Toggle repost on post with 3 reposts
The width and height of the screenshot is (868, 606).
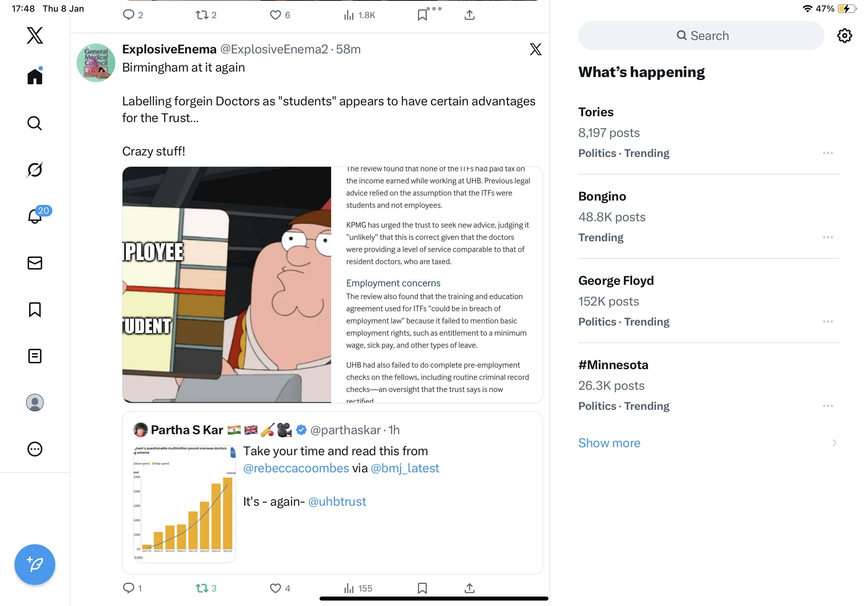(x=202, y=588)
